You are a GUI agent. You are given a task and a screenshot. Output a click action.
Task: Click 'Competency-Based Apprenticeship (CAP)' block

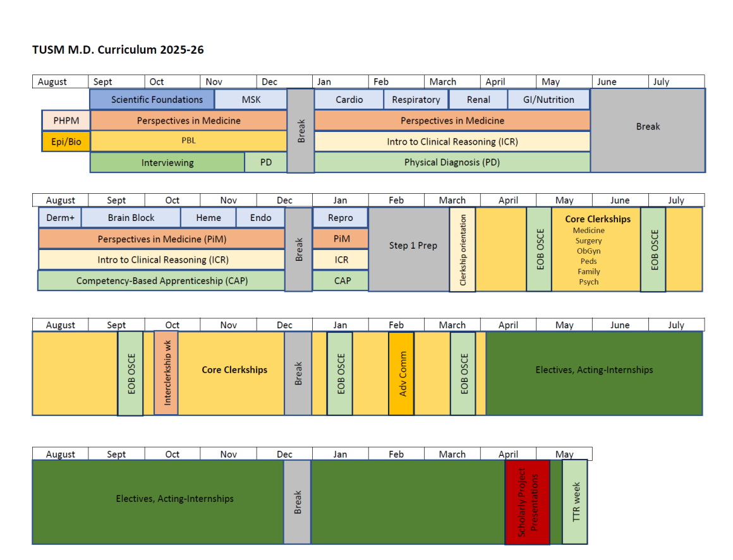pos(162,281)
